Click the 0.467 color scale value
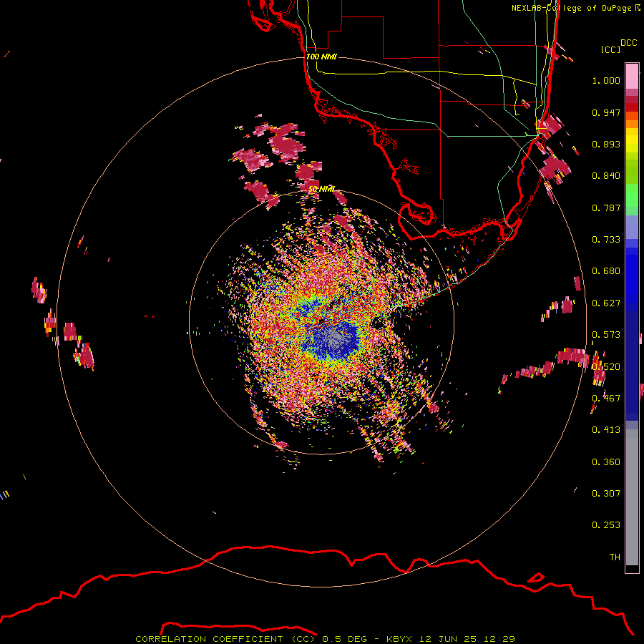 point(606,399)
